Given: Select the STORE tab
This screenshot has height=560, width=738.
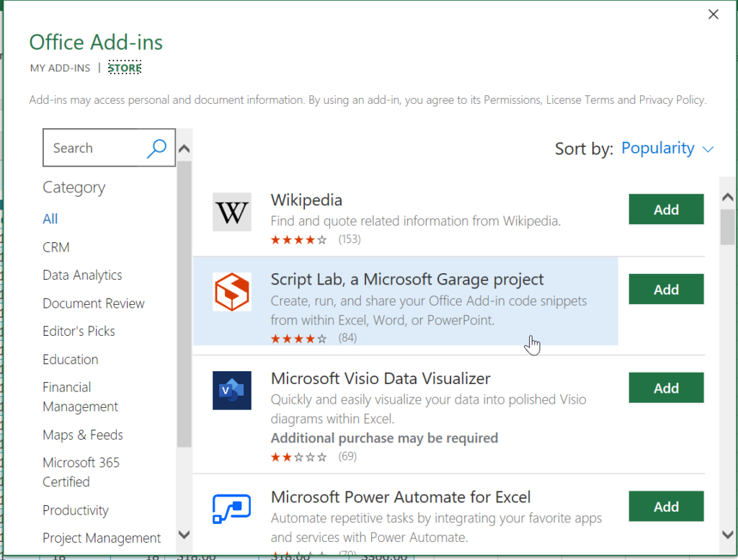Looking at the screenshot, I should tap(124, 67).
